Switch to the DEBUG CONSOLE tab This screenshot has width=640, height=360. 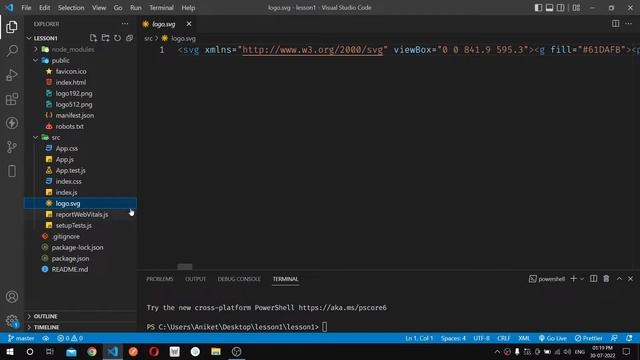[x=239, y=279]
